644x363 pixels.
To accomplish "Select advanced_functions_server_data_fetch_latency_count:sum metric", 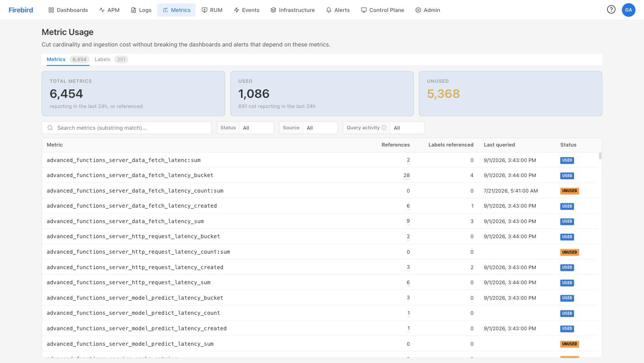I will pyautogui.click(x=135, y=191).
